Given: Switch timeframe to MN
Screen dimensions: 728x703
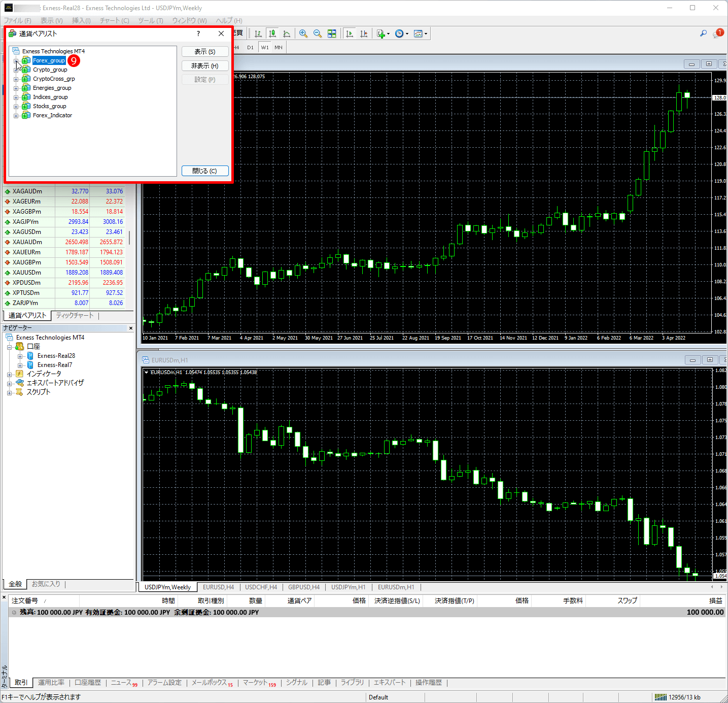Looking at the screenshot, I should (x=278, y=47).
